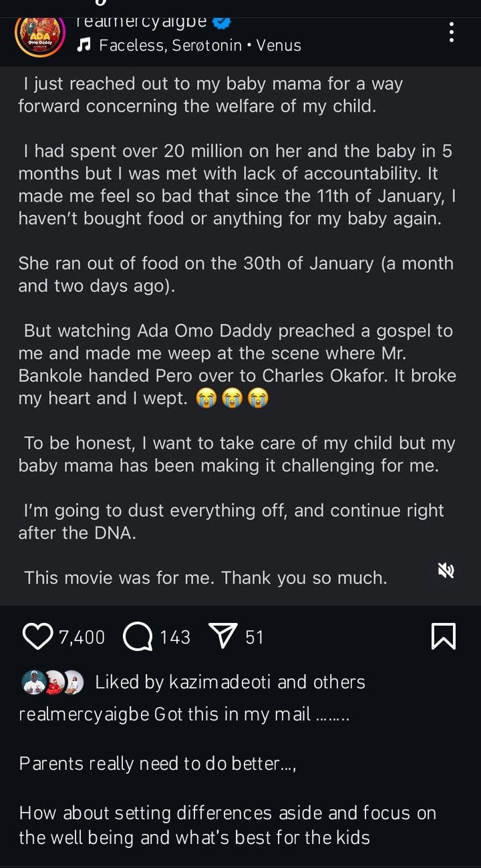The width and height of the screenshot is (481, 868).
Task: Tap the blue verified badge
Action: [x=222, y=22]
